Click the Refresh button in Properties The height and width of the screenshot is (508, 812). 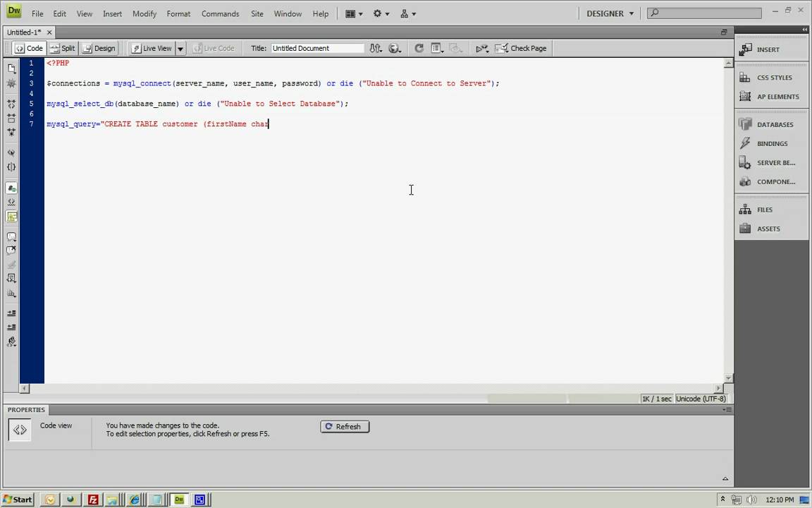pyautogui.click(x=345, y=427)
